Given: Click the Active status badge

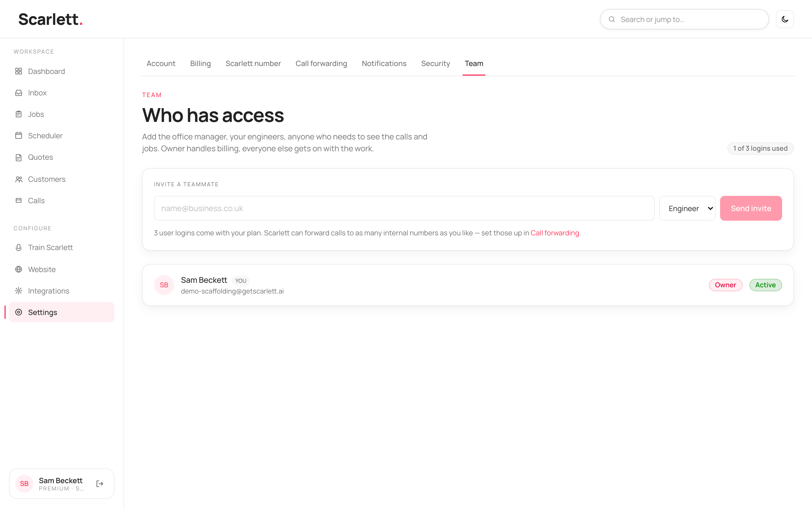Looking at the screenshot, I should click(765, 285).
